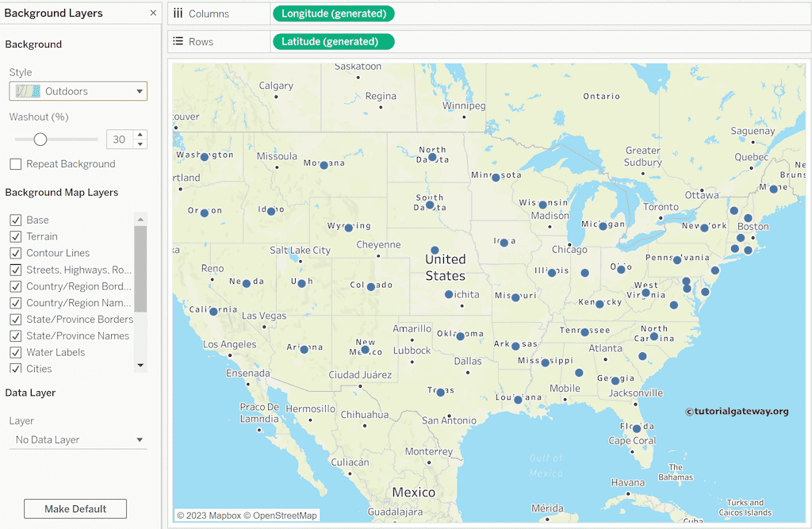Click the United States map label
Viewport: 812px width, 529px height.
[446, 267]
